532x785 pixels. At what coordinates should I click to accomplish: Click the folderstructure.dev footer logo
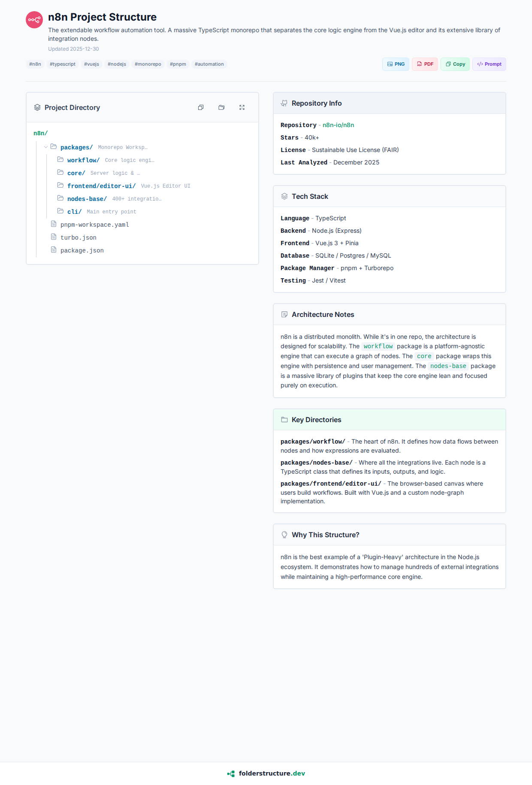(x=266, y=773)
